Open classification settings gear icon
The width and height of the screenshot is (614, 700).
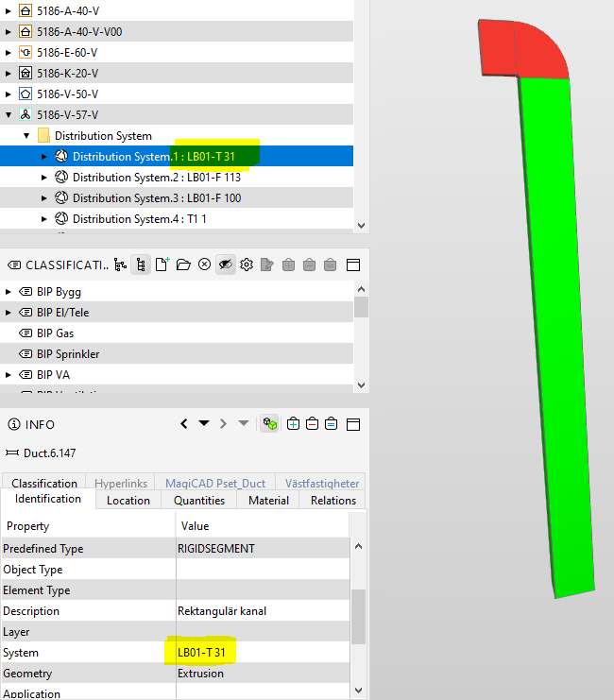point(247,265)
